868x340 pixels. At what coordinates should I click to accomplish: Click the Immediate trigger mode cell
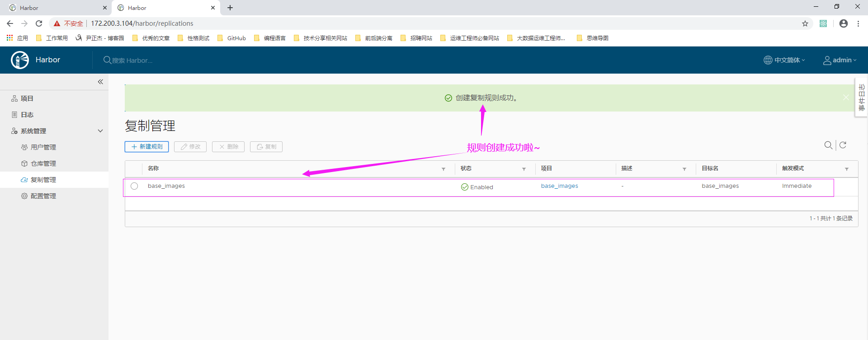coord(797,186)
